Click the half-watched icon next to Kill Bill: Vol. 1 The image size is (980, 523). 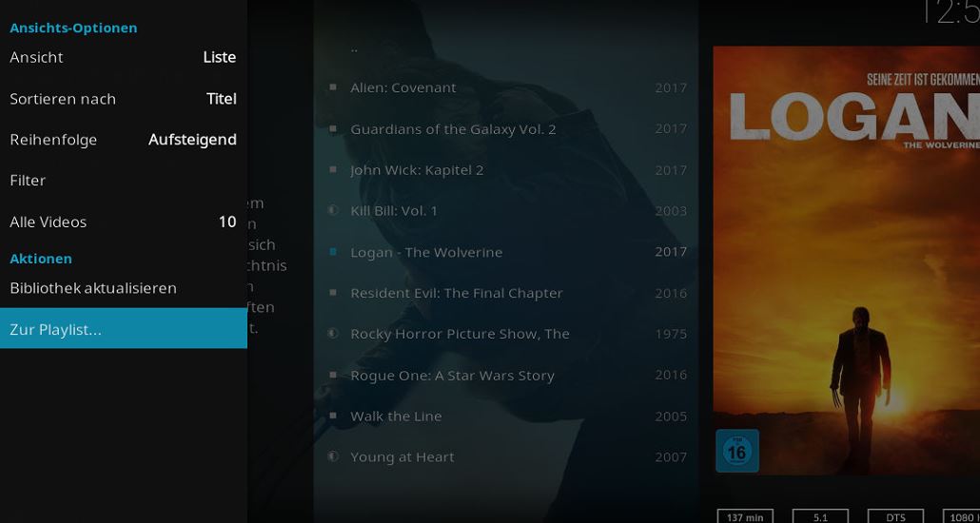pyautogui.click(x=333, y=210)
